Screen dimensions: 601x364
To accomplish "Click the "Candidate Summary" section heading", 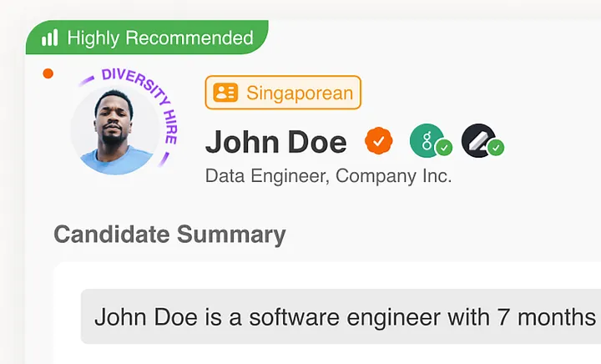I will point(169,235).
